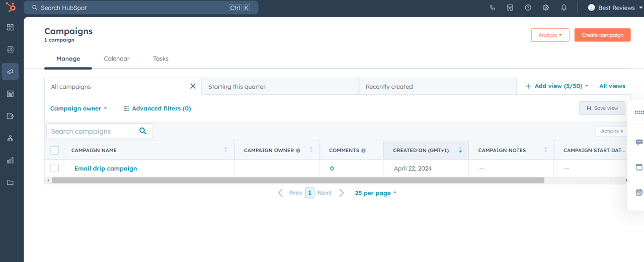Click the Prev page text
This screenshot has height=262, width=644.
296,193
